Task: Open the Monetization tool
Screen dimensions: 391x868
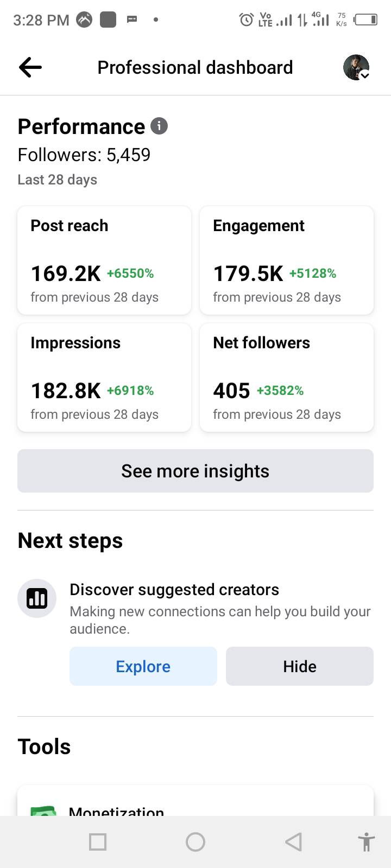Action: [x=195, y=801]
